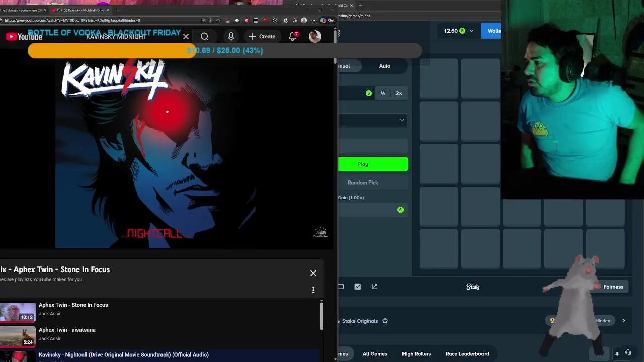Screen dimensions: 644x362
Task: Open the live support headset icon
Action: 628,353
